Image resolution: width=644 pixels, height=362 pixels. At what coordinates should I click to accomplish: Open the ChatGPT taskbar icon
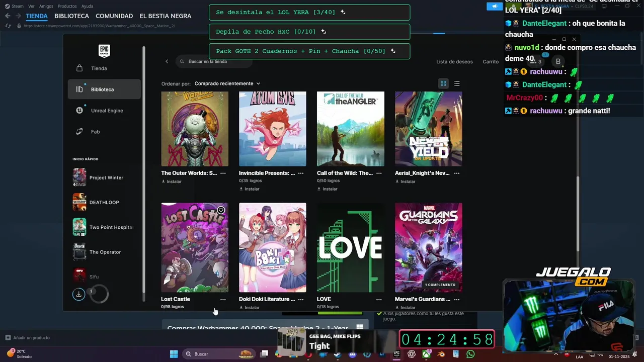tap(412, 354)
